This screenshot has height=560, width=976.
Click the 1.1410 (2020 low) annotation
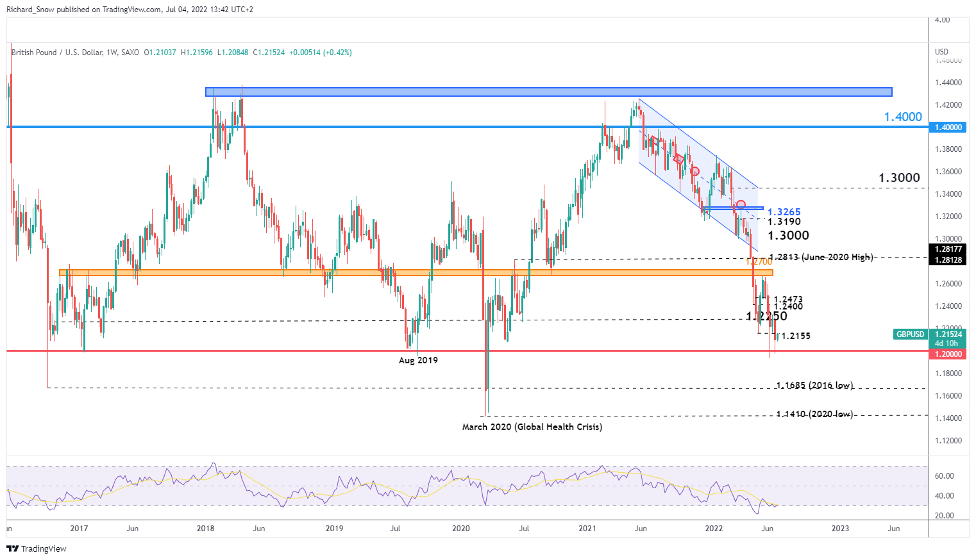coord(814,414)
